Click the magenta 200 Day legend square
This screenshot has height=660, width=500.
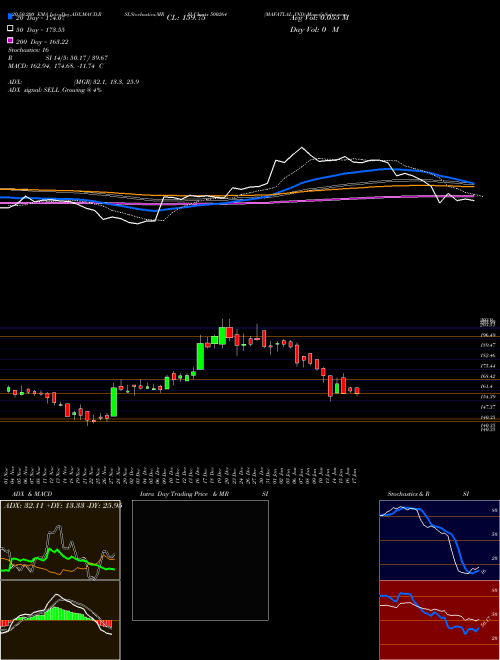pyautogui.click(x=10, y=41)
